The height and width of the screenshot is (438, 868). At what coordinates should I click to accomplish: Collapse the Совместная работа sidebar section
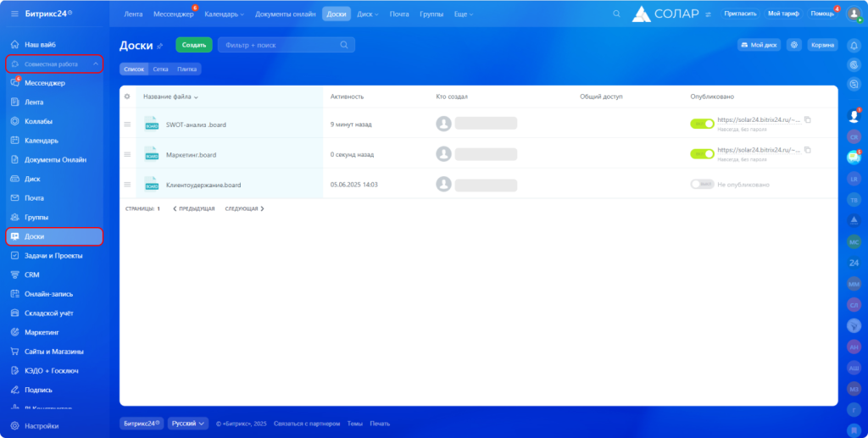96,64
